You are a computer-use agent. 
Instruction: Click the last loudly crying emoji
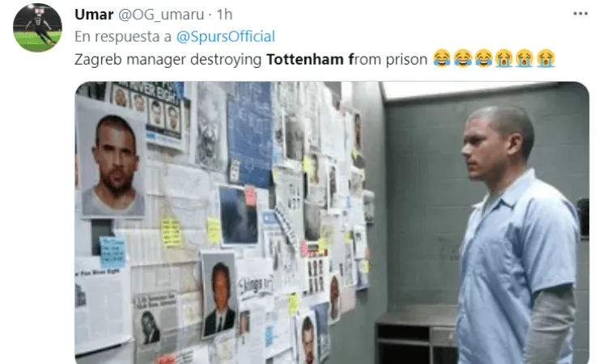(546, 59)
